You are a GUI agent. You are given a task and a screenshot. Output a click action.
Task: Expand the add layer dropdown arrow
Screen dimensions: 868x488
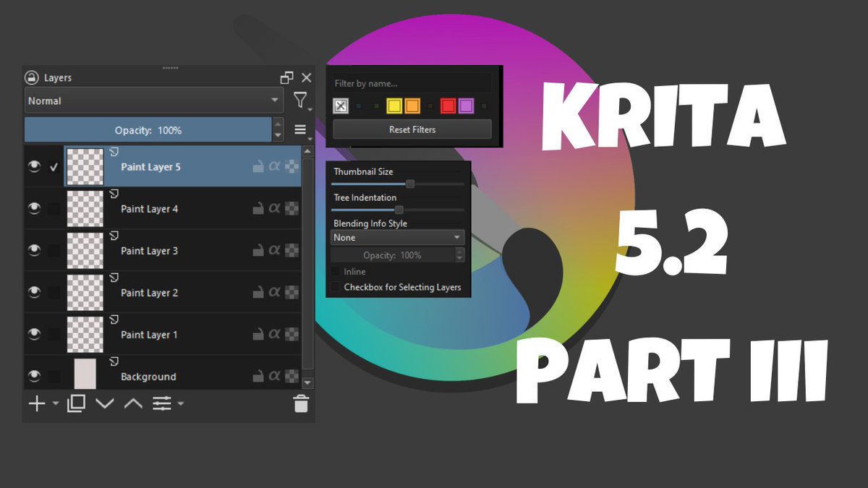(56, 403)
